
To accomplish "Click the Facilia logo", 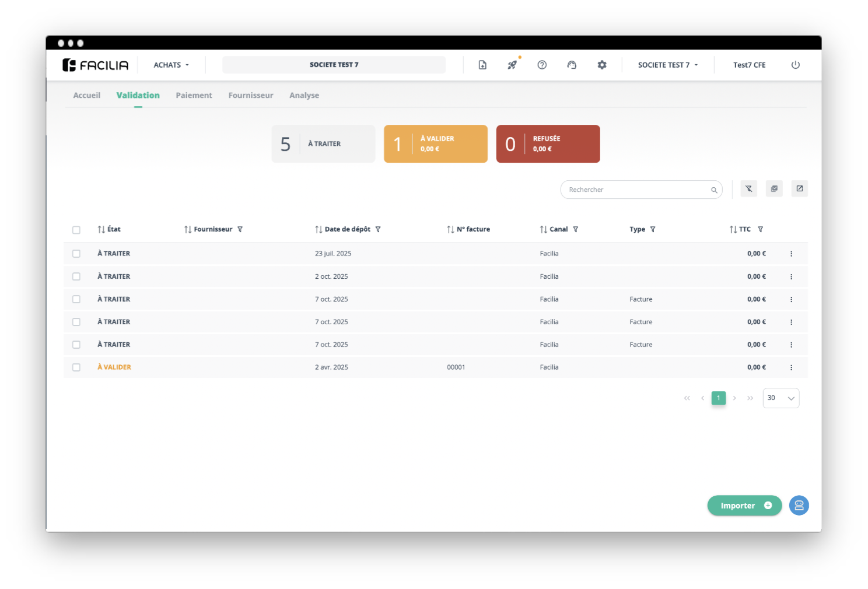I will [x=95, y=65].
